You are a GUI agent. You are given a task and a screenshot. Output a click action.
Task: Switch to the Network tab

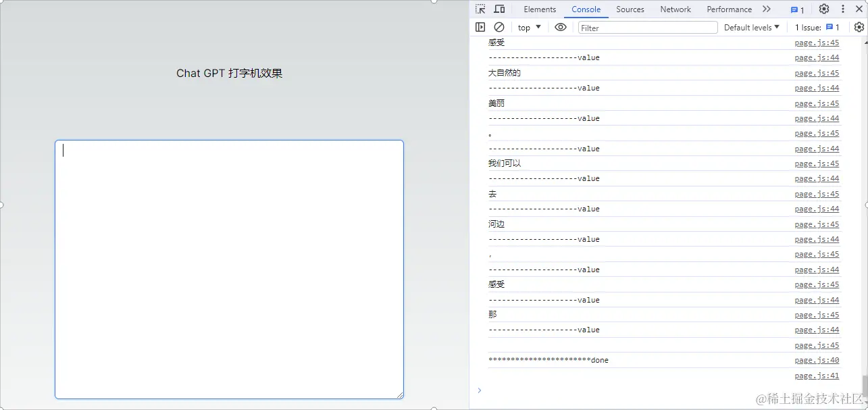pos(675,9)
